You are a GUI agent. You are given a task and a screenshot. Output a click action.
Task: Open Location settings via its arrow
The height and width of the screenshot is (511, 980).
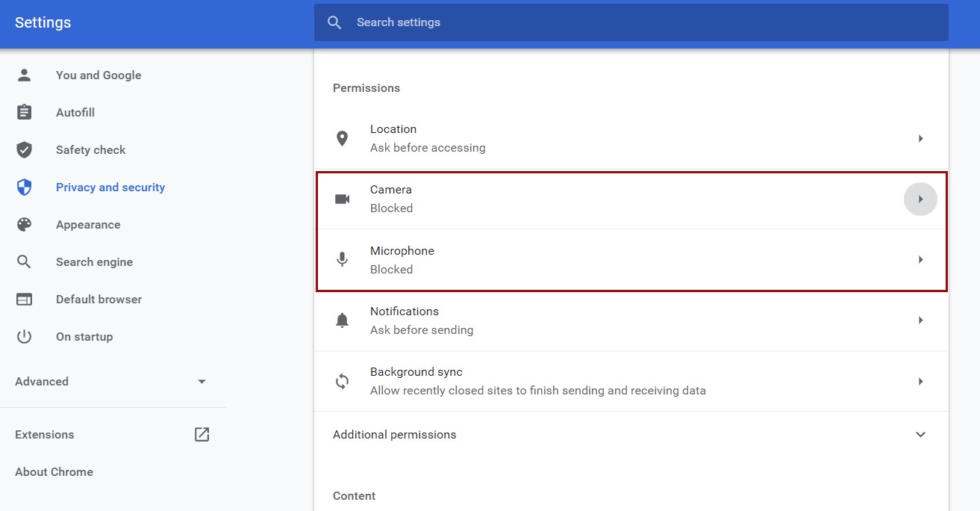pyautogui.click(x=920, y=138)
